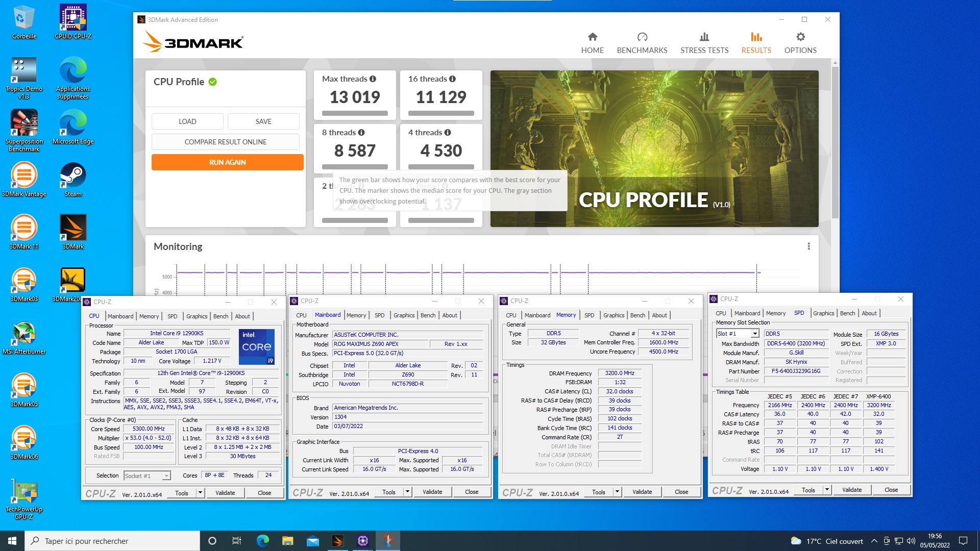Open notification center icon in tray
The image size is (980, 551).
click(963, 541)
